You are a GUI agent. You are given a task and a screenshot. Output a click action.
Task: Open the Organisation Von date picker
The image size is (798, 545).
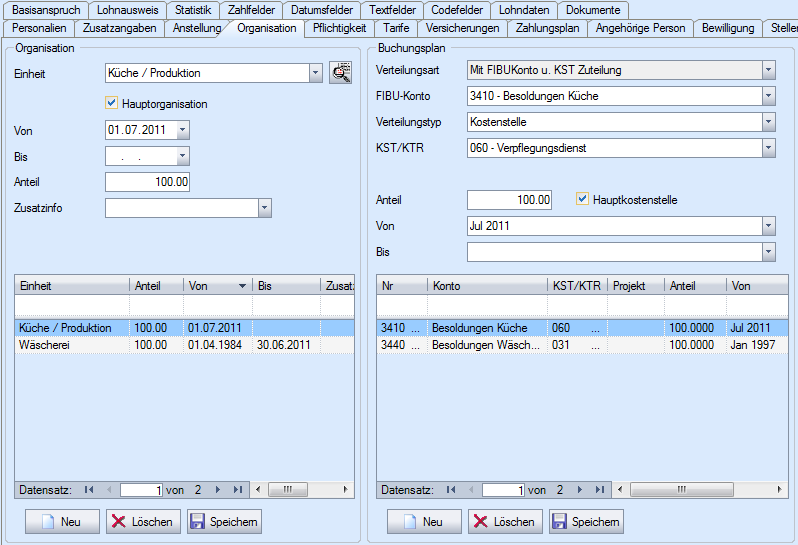point(183,130)
